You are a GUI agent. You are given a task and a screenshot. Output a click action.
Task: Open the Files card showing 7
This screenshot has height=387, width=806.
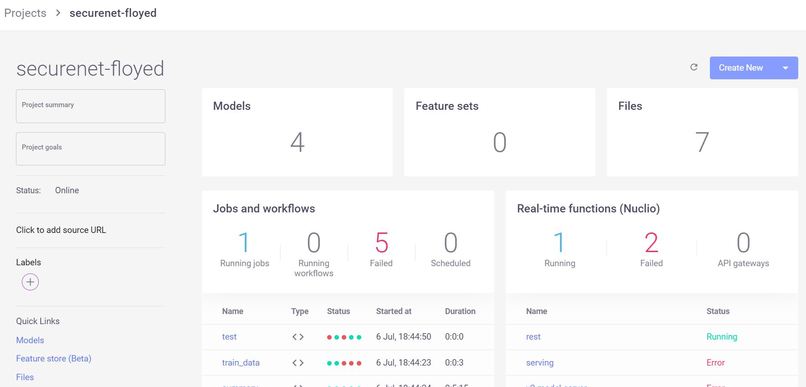702,132
